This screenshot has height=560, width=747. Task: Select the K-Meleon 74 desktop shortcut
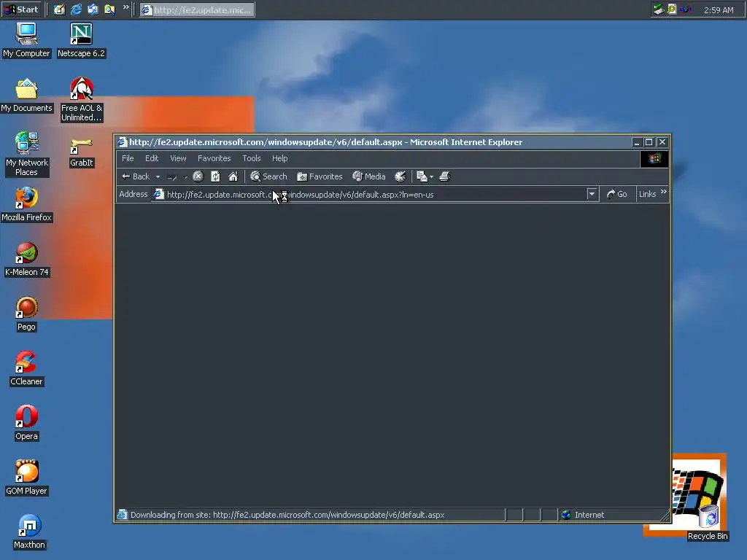click(27, 260)
